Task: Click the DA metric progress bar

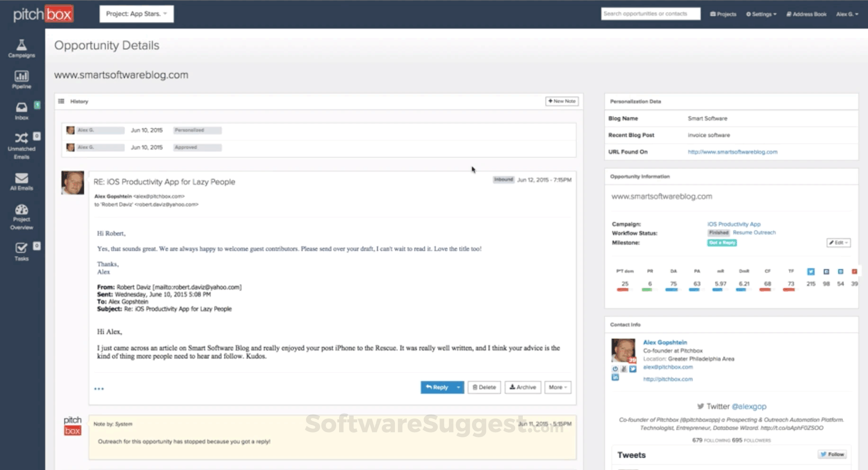Action: coord(672,290)
